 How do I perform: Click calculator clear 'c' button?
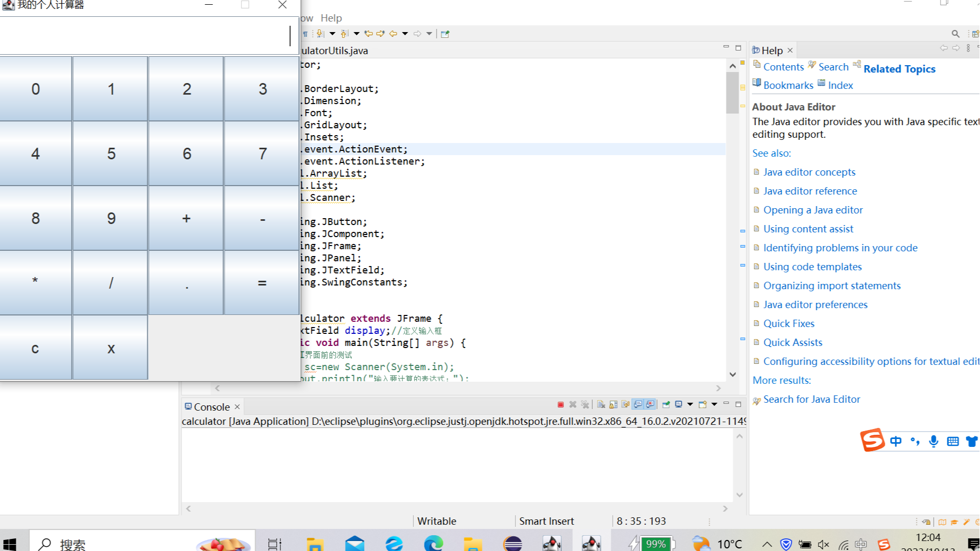pos(35,348)
